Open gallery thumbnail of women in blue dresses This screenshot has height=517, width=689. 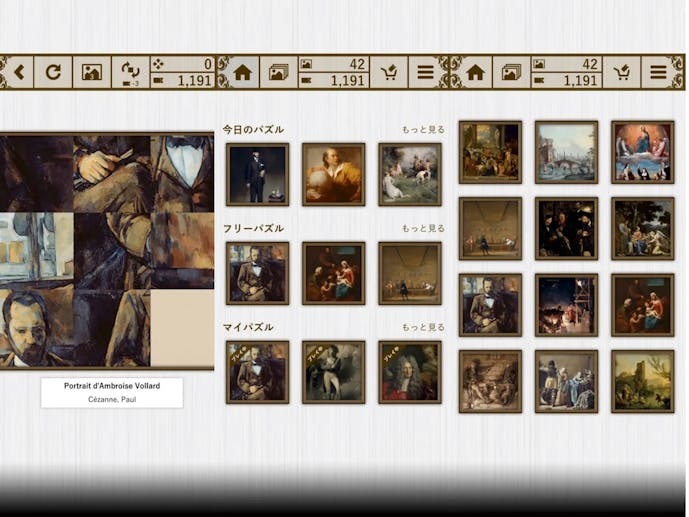566,381
